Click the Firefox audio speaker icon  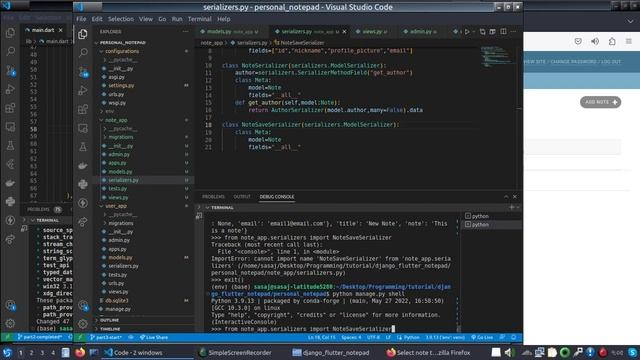(595, 41)
